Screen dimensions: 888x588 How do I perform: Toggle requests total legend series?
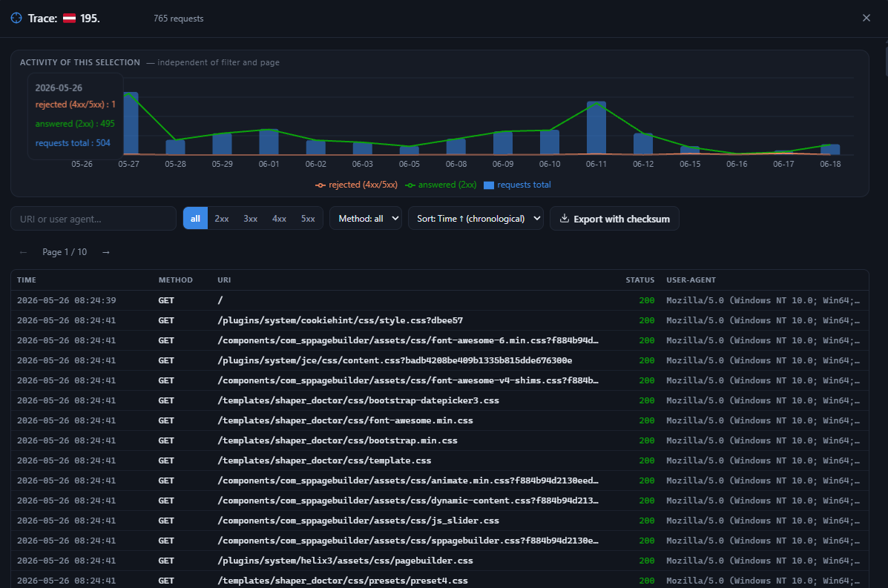[518, 185]
